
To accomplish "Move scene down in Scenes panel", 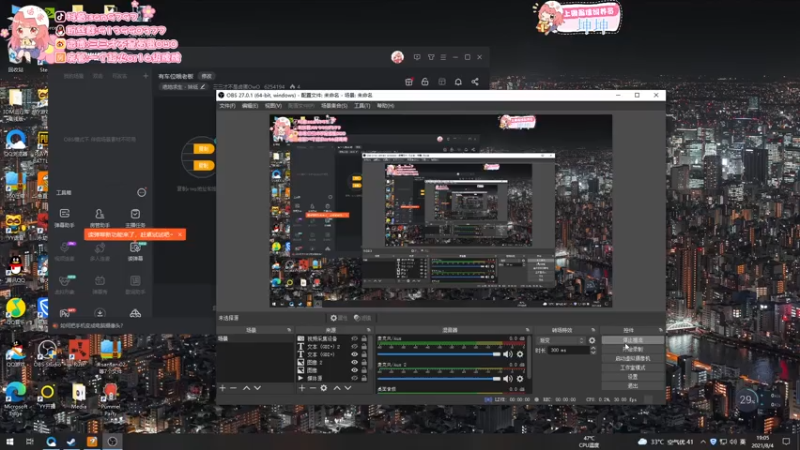I will tap(258, 388).
